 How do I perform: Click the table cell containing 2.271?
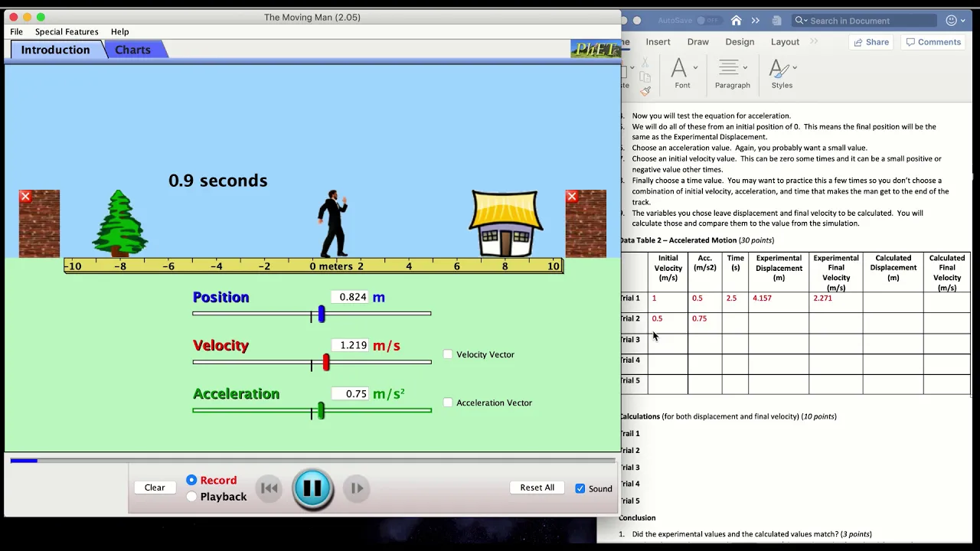pos(835,302)
